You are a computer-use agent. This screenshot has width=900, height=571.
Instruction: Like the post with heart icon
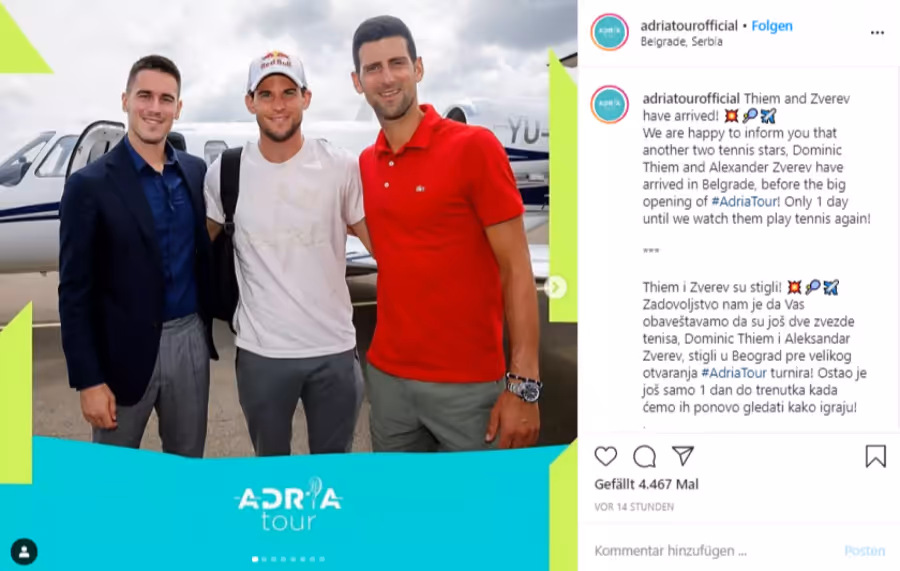point(606,456)
